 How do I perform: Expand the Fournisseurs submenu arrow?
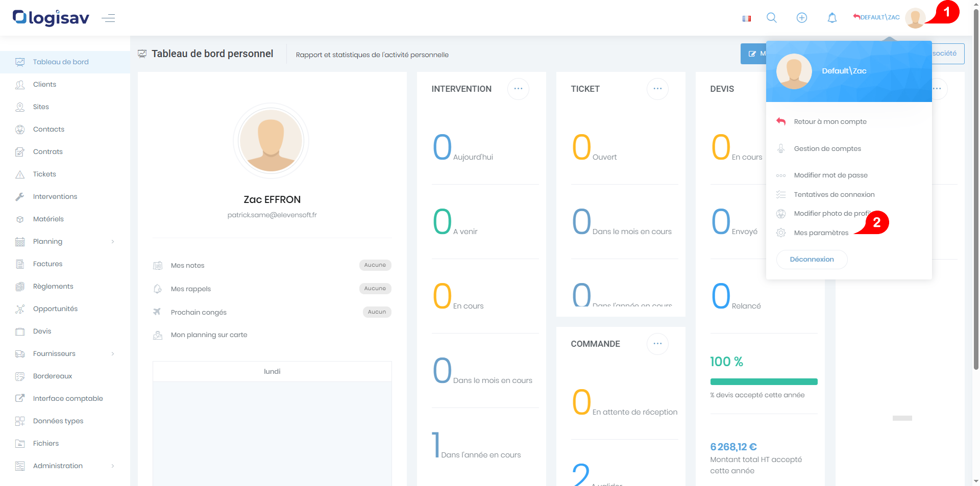(x=113, y=354)
